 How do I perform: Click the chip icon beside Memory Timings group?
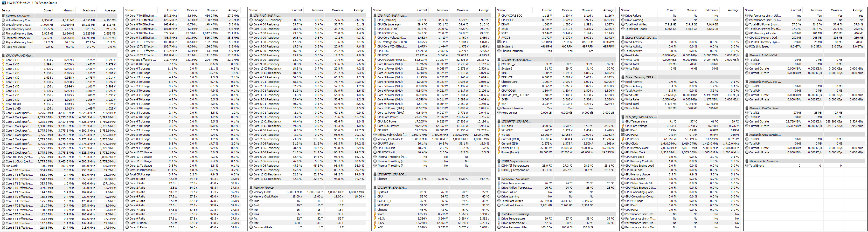251,188
